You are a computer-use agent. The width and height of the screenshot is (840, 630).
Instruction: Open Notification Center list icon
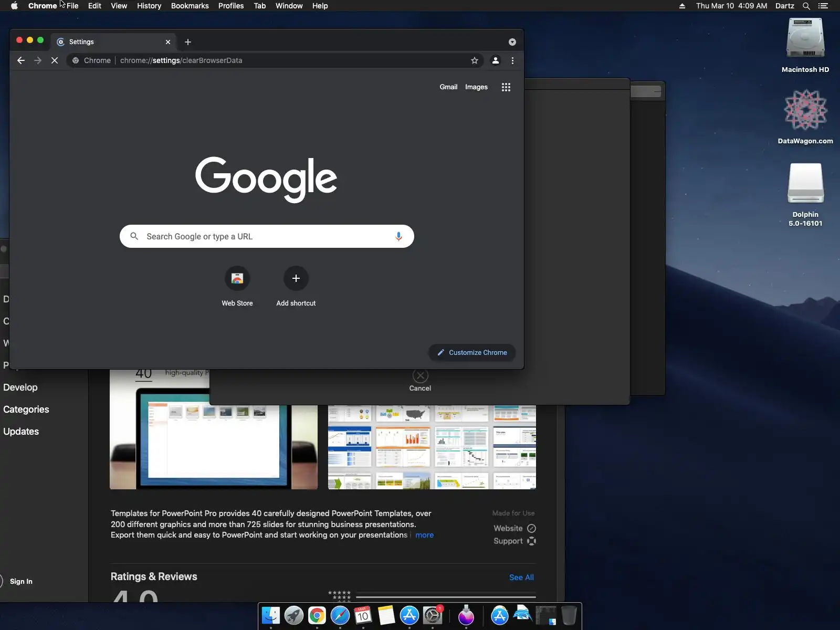click(823, 6)
